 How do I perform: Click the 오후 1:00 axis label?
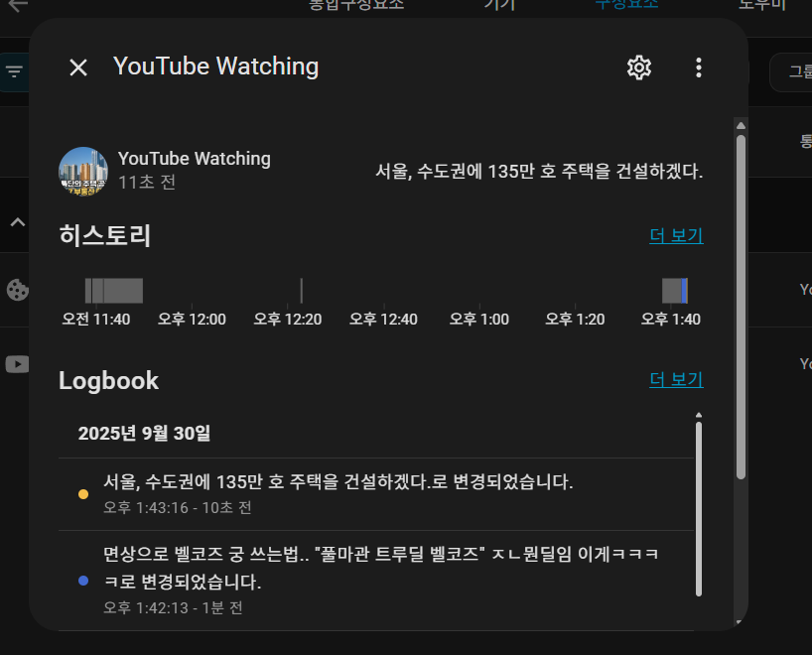click(479, 319)
